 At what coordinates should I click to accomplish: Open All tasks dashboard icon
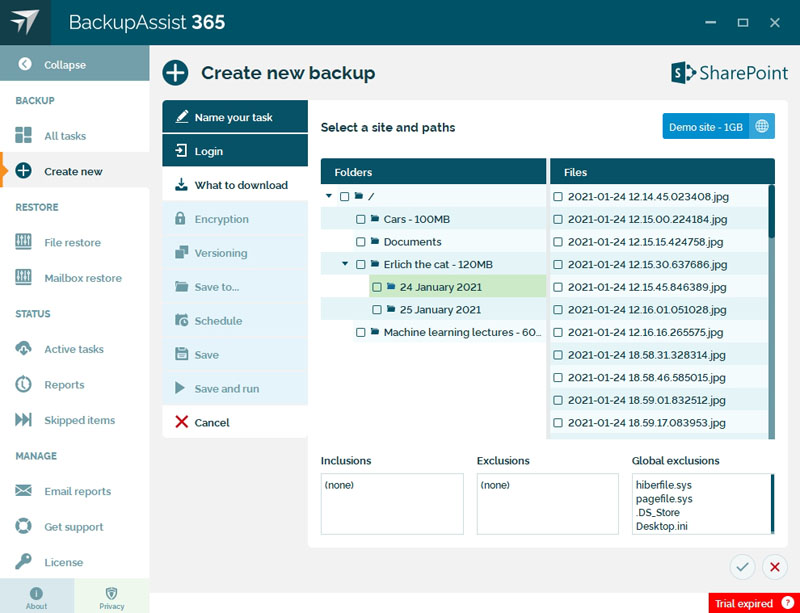pyautogui.click(x=23, y=135)
